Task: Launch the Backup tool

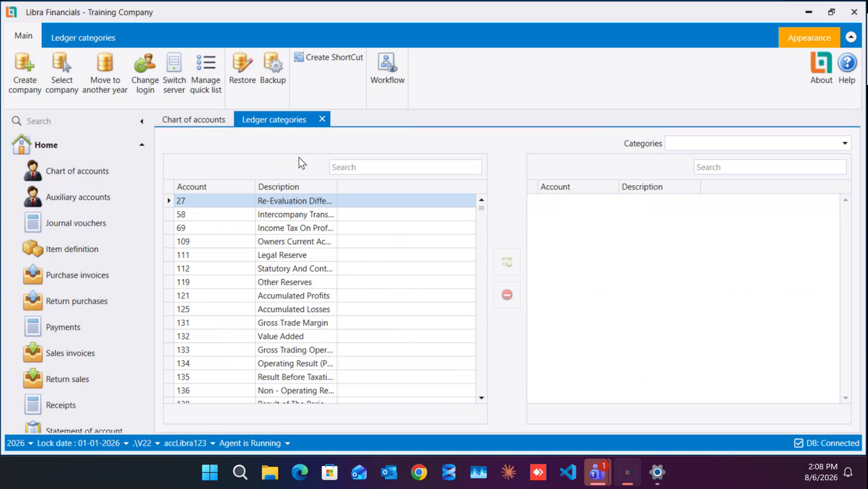Action: pos(273,68)
